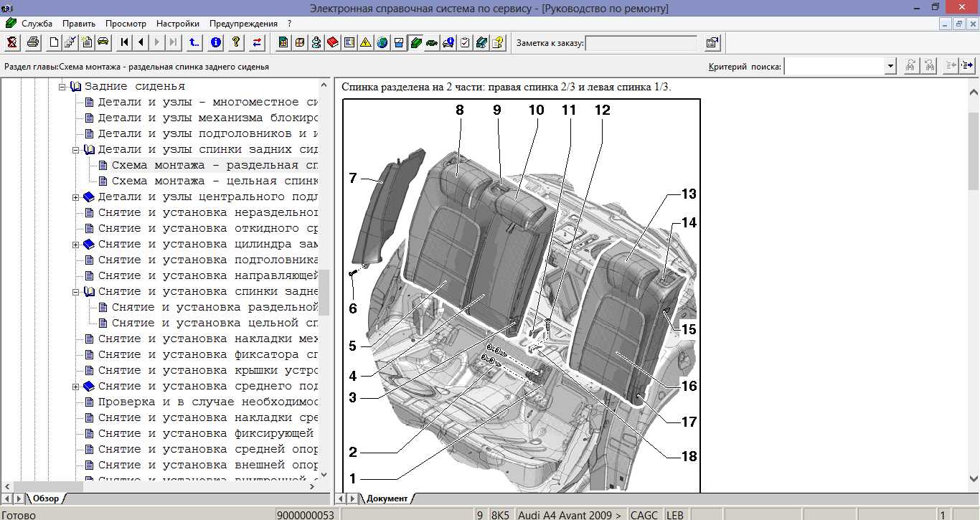This screenshot has width=980, height=520.
Task: Select Снятие и установка подголовника item
Action: 208,260
